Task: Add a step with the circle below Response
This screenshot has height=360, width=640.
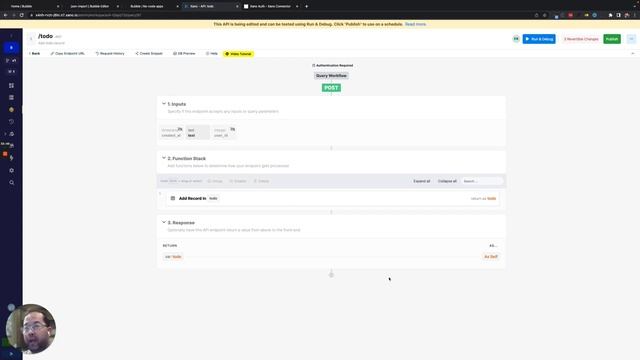Action: click(x=331, y=275)
